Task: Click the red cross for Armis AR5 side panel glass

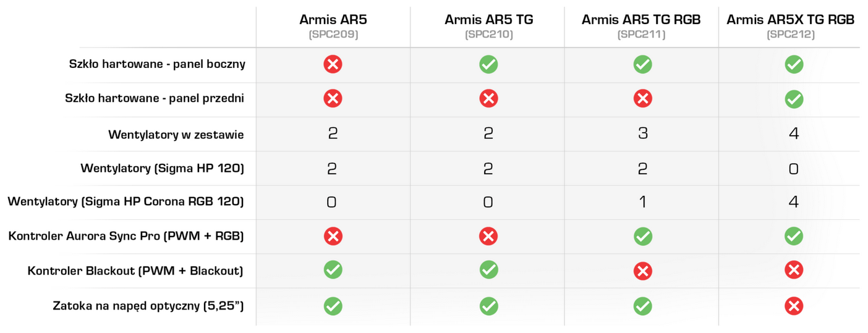Action: [x=333, y=64]
